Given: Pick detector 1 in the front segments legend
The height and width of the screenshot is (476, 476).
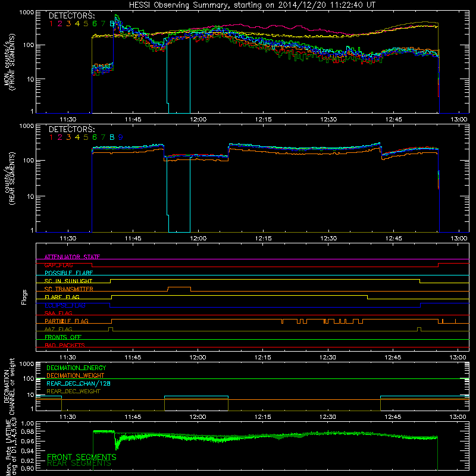Looking at the screenshot, I should coord(51,24).
